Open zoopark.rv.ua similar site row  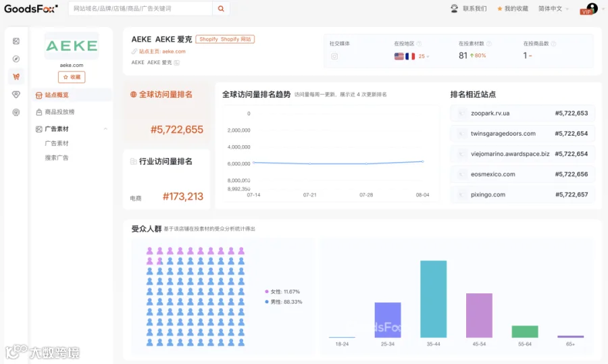pos(522,113)
